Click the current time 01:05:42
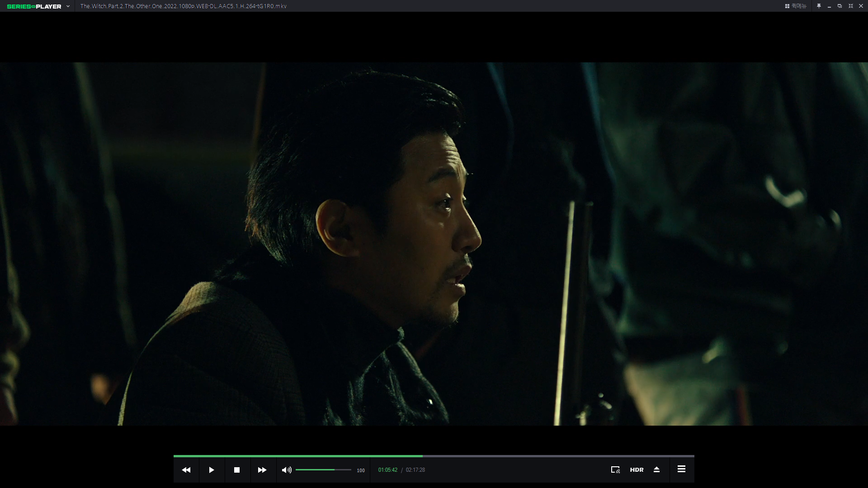868x488 pixels. click(x=388, y=470)
